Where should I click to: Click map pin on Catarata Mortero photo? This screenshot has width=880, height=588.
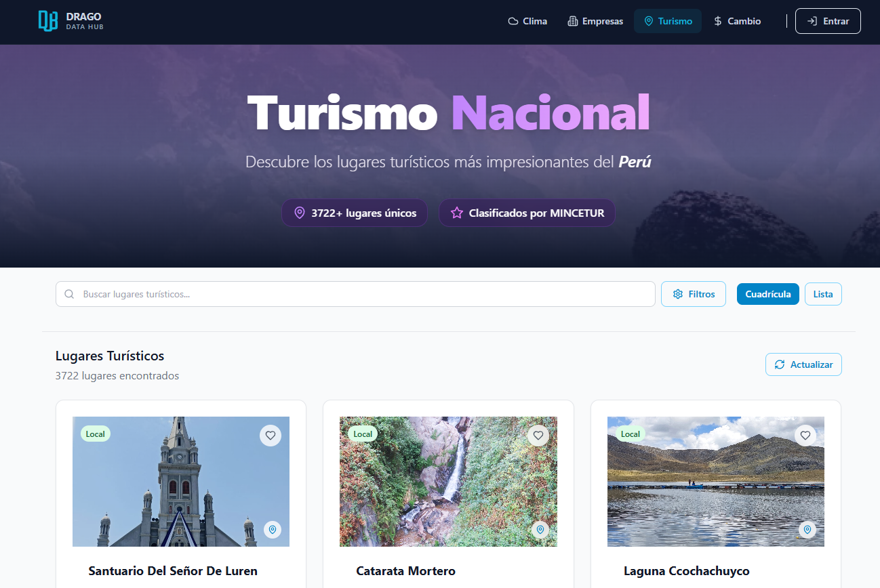coord(540,529)
